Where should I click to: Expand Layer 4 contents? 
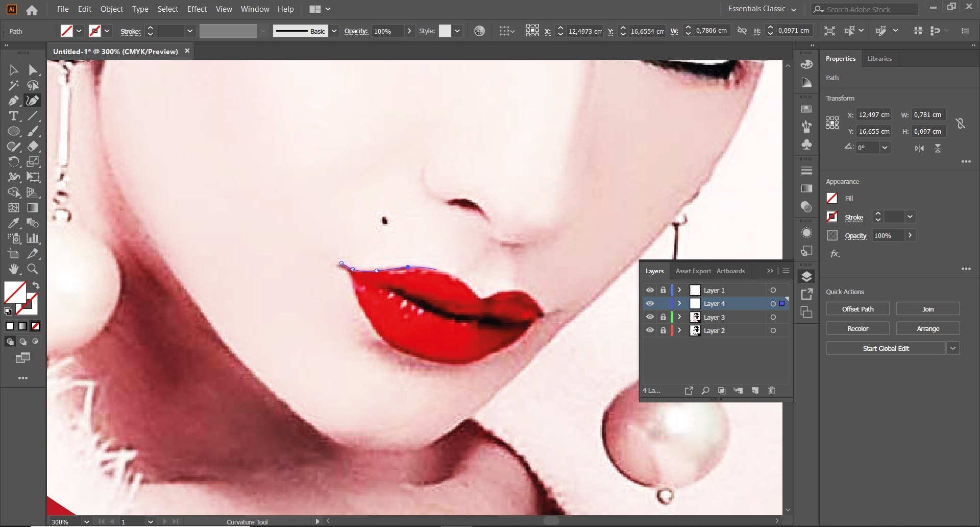(679, 303)
